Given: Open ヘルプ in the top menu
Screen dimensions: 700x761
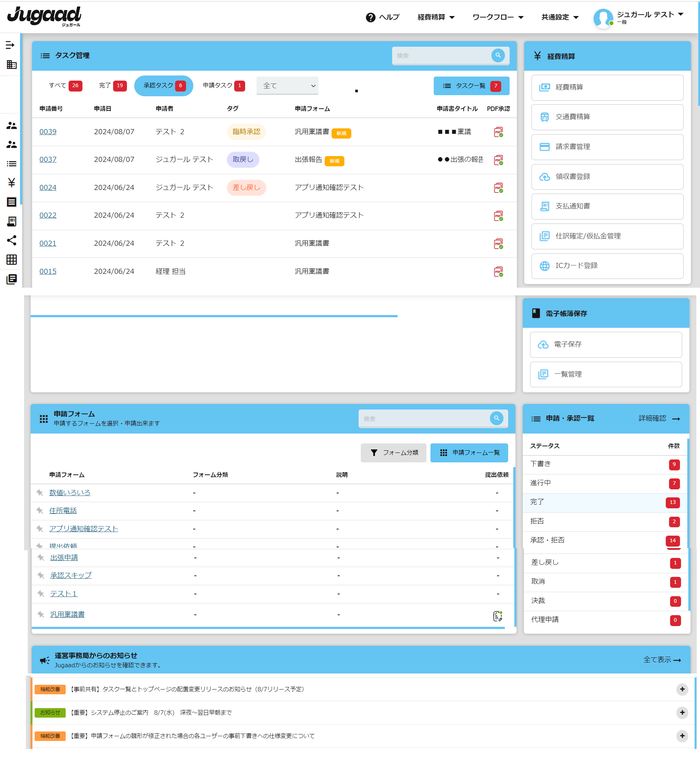Looking at the screenshot, I should click(383, 18).
